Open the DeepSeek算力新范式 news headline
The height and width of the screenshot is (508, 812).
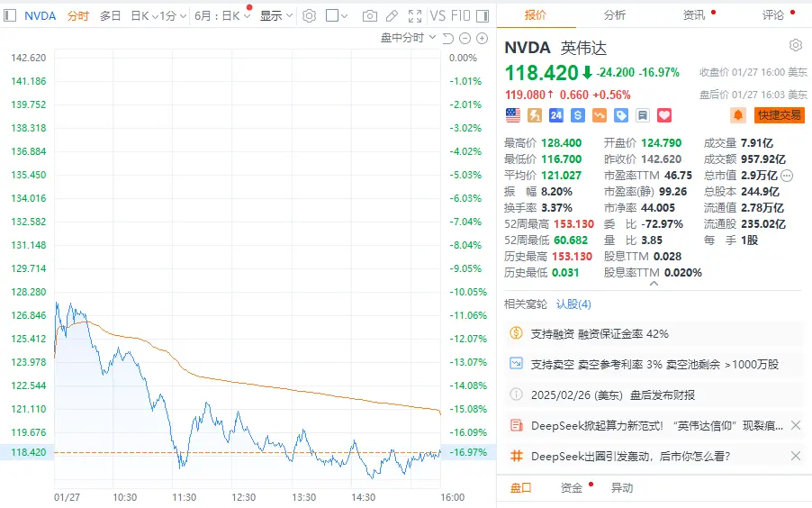tap(656, 425)
